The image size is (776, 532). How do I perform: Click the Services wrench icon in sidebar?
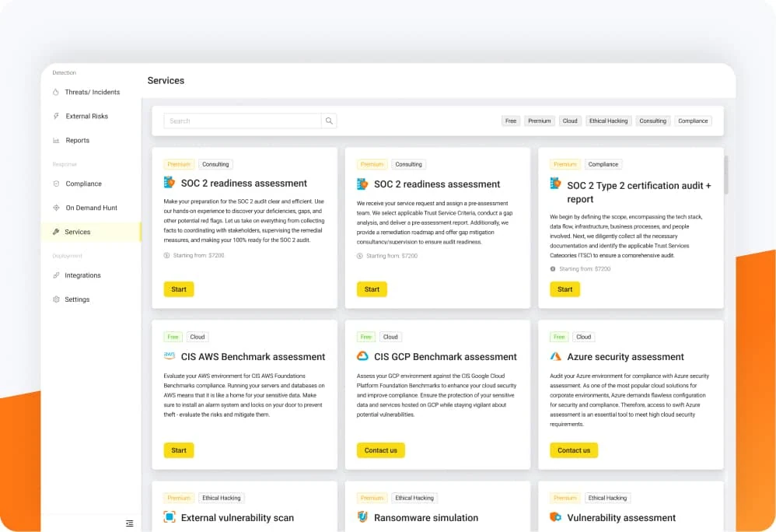click(x=56, y=232)
